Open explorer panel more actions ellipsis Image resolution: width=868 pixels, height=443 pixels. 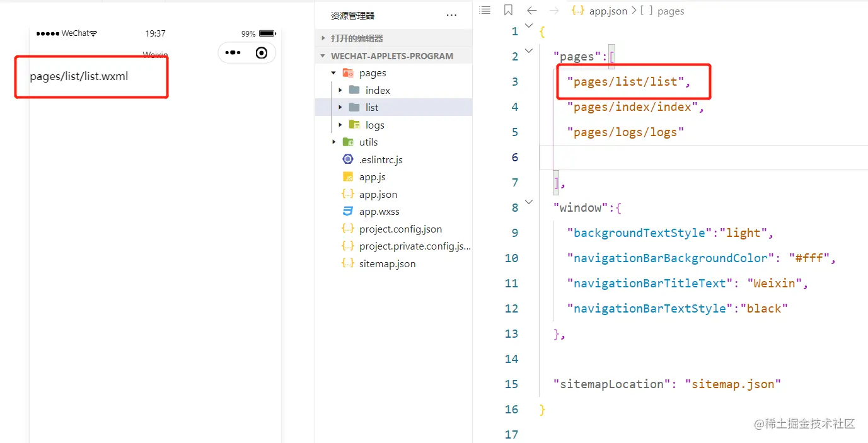[x=451, y=15]
